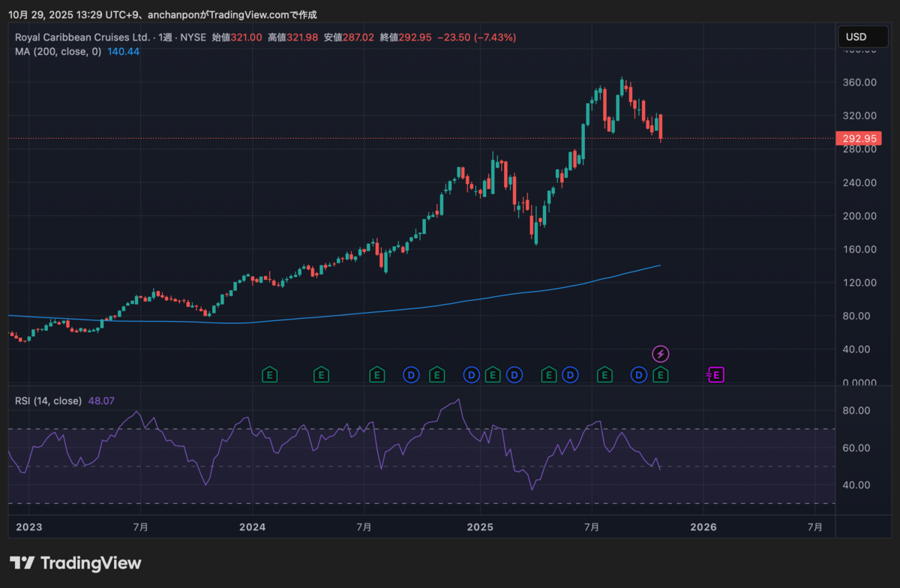Click the latest red weekly candle

pyautogui.click(x=661, y=128)
